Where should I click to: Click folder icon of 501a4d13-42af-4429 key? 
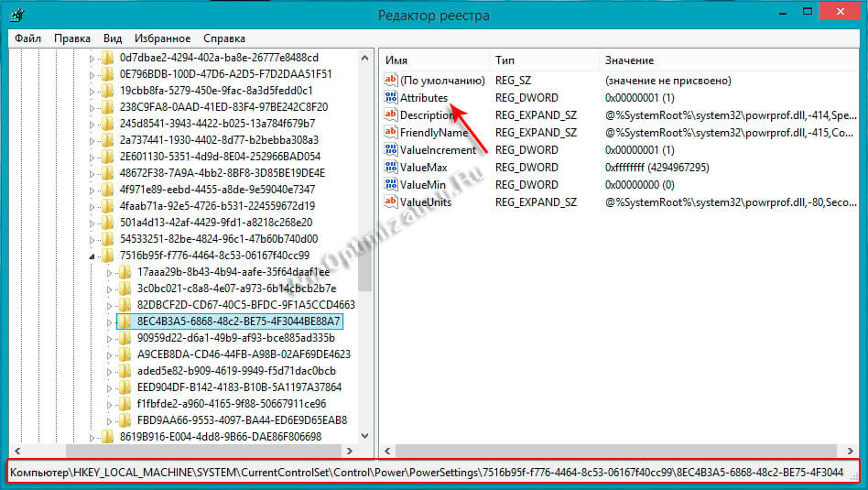pos(107,223)
